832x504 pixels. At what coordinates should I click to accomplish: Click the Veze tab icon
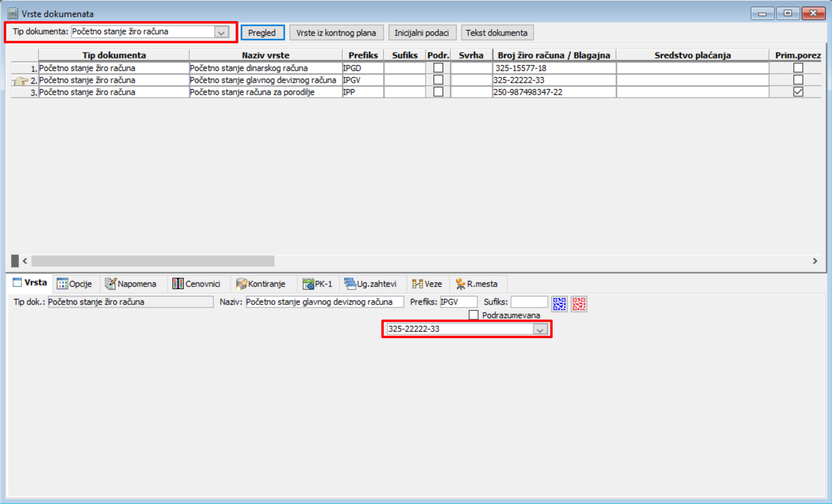click(417, 284)
